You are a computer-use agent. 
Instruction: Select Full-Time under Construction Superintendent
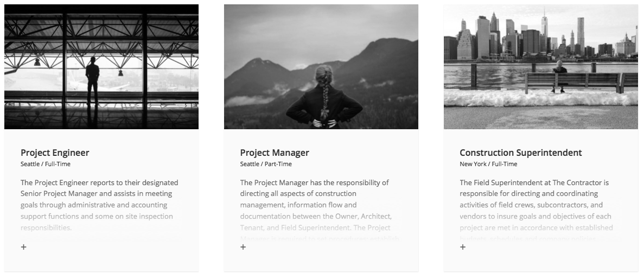(505, 164)
